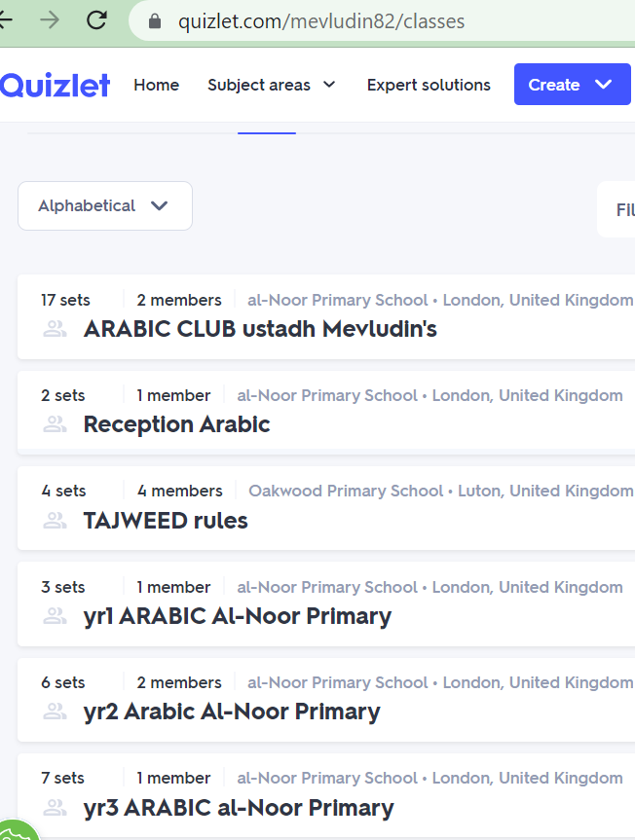Viewport: 635px width, 840px height.
Task: Click the group icon beside yr2 Arabic class
Action: tap(55, 712)
